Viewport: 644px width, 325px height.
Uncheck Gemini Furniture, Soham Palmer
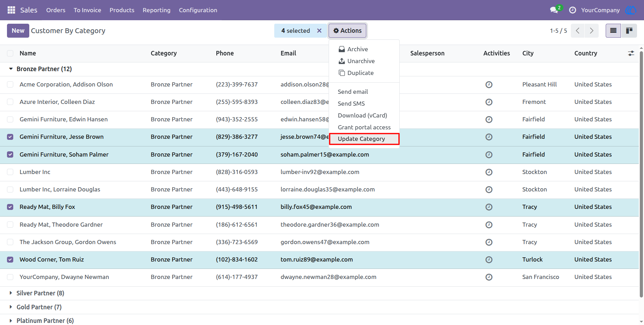10,154
